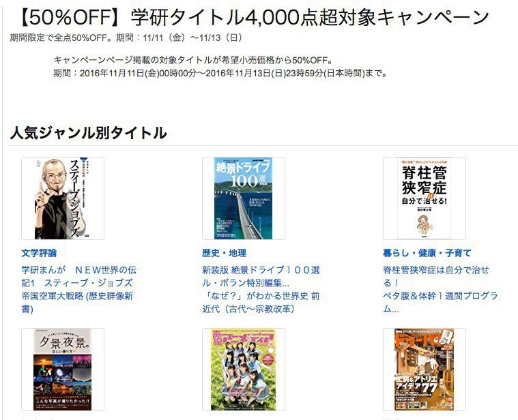Select the 歴史・地理 genre link

click(x=225, y=253)
